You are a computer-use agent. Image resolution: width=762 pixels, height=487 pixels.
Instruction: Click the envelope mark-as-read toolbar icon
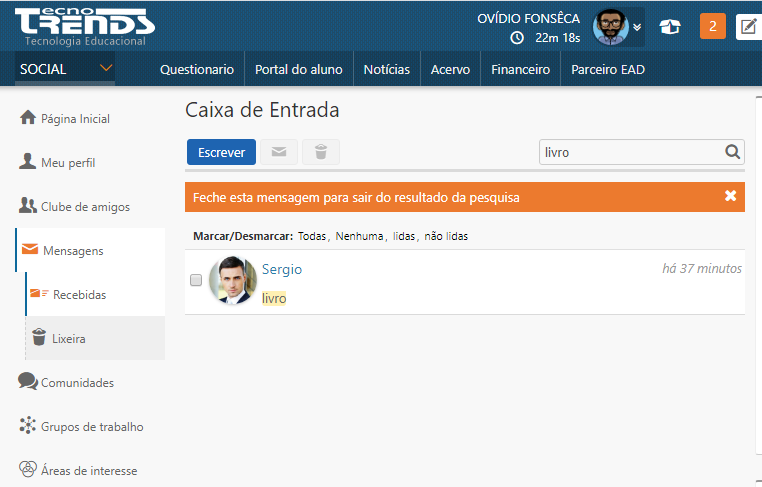(x=279, y=152)
